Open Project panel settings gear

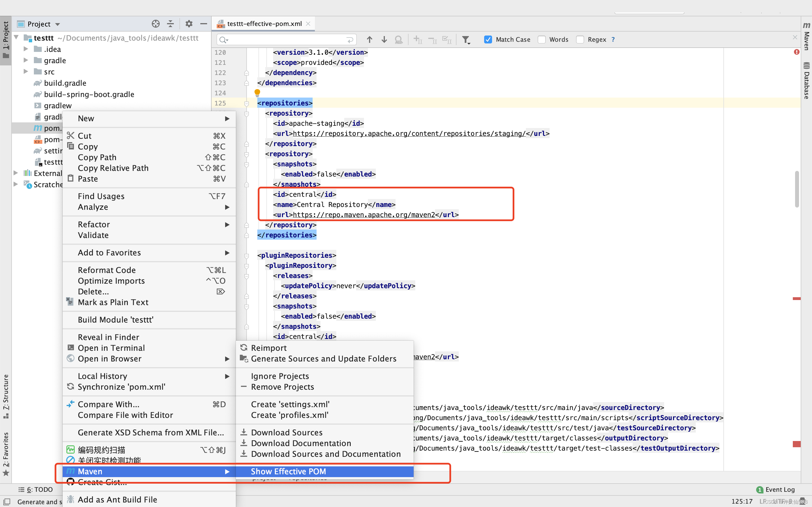pyautogui.click(x=189, y=23)
